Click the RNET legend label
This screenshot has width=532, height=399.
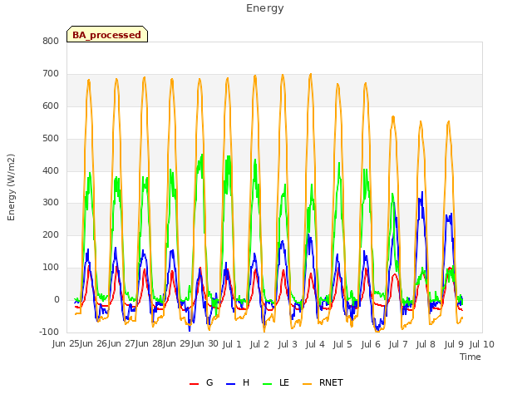(x=331, y=382)
